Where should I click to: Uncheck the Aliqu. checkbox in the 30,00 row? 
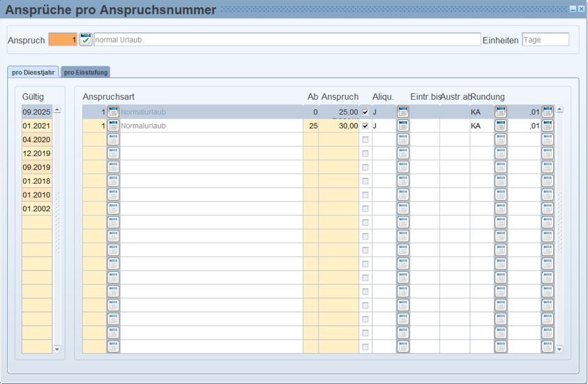[365, 126]
